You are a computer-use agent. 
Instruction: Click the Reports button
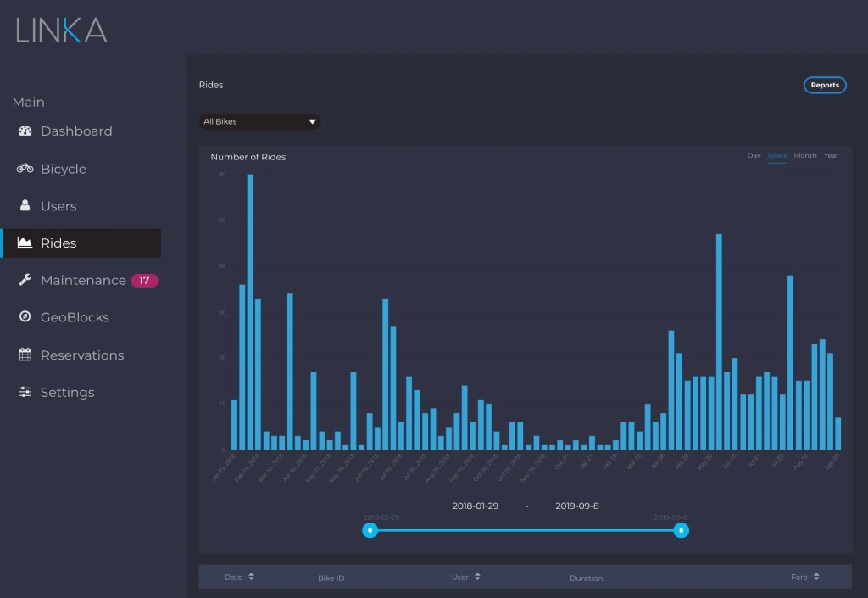[x=824, y=86]
